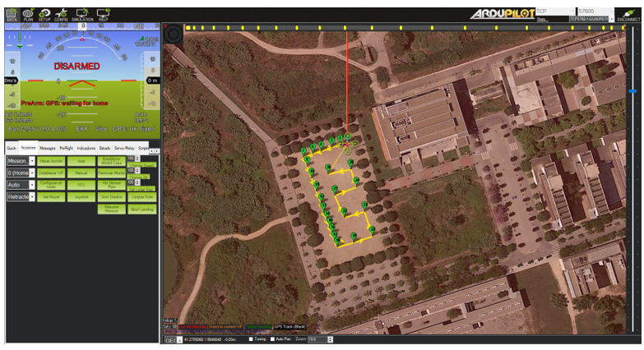Image resolution: width=644 pixels, height=350 pixels.
Task: Open the DATA flight data screen
Action: [x=12, y=14]
